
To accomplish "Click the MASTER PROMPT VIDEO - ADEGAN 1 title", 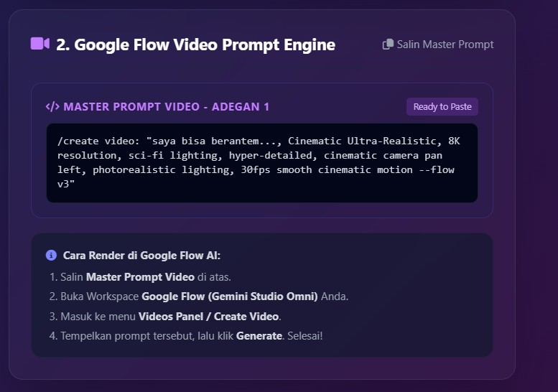I will [x=166, y=107].
